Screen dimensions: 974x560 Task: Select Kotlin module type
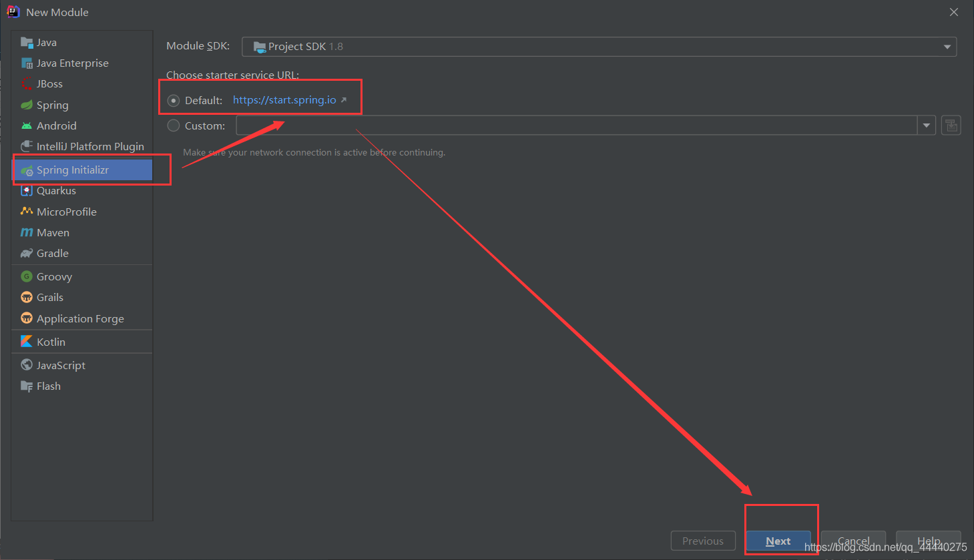(82, 342)
